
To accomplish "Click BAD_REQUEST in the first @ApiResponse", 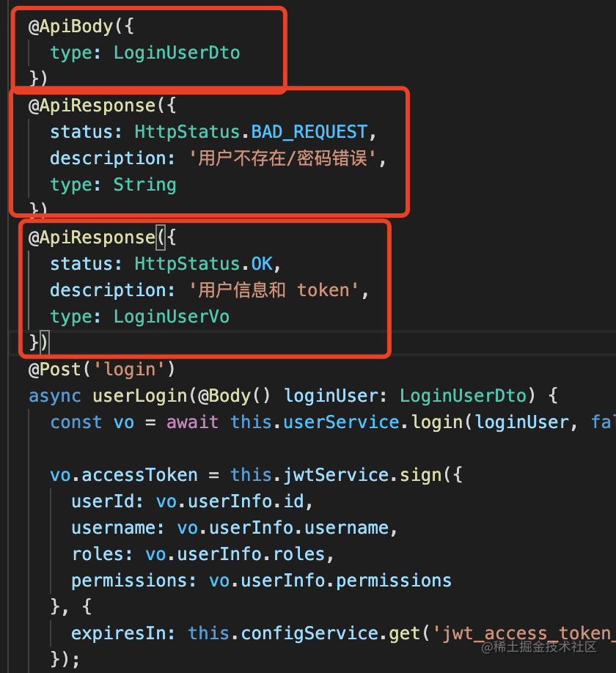I will (309, 132).
